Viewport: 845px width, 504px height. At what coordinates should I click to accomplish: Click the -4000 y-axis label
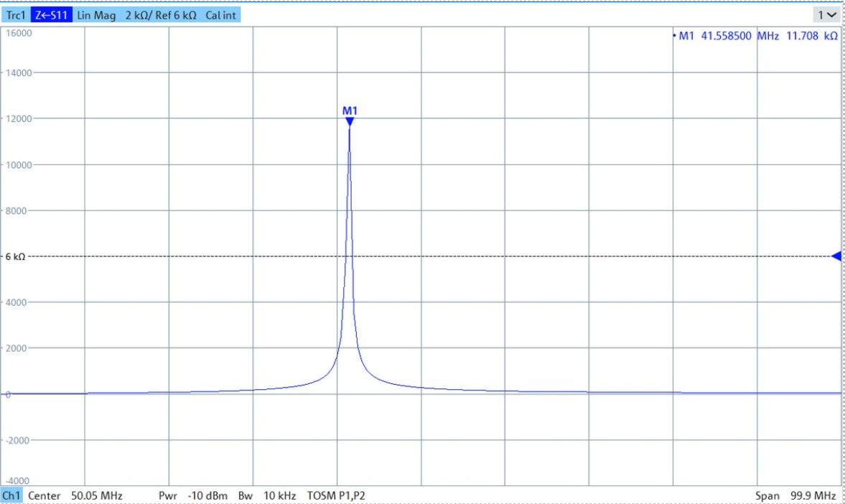point(17,481)
